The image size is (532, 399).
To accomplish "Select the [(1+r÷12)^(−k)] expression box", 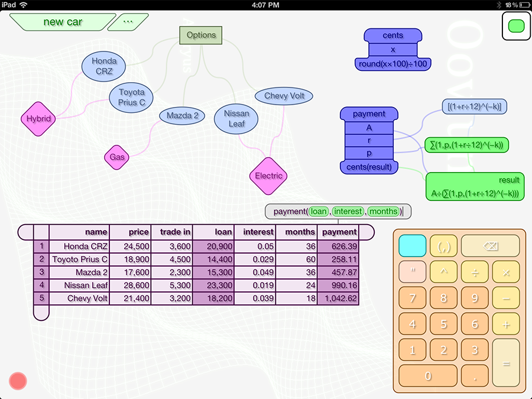I will (x=474, y=106).
